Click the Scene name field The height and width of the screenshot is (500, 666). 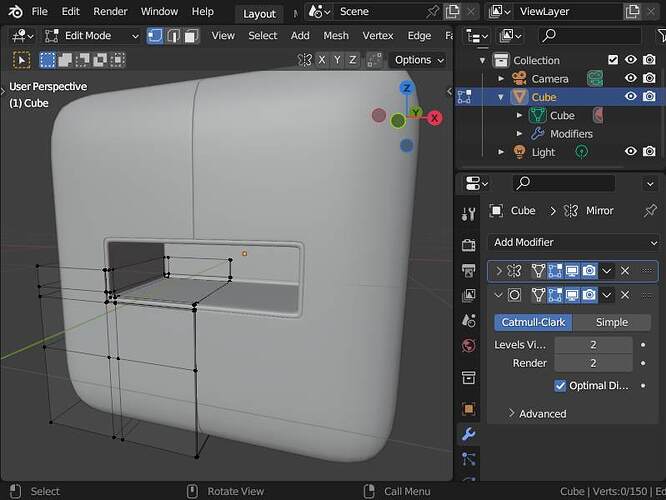pos(380,12)
